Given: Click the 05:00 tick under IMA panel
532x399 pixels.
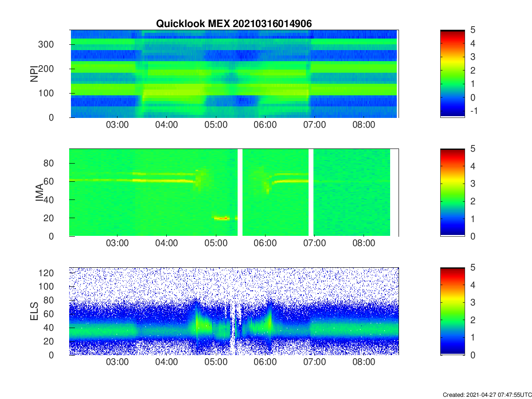Looking at the screenshot, I should [x=216, y=244].
